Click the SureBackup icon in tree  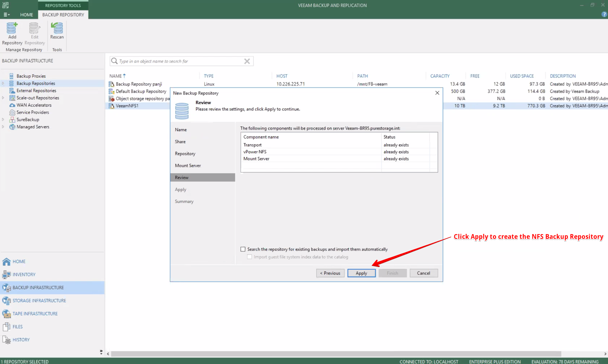12,120
